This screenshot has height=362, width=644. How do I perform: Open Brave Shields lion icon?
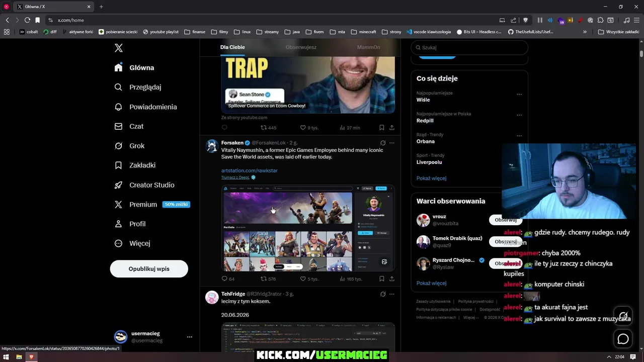525,20
